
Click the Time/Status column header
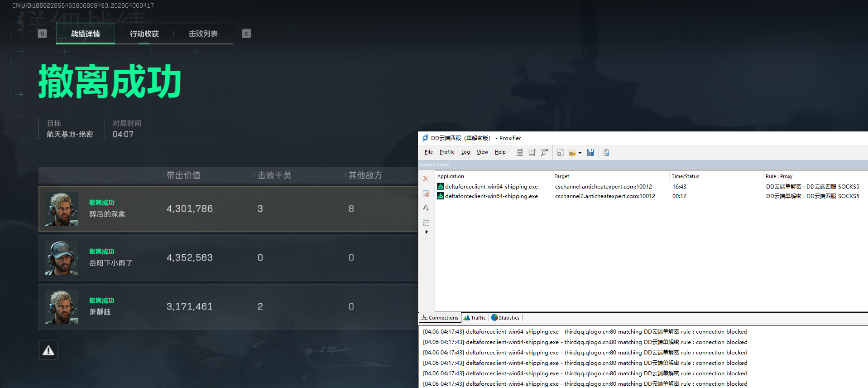(x=685, y=176)
